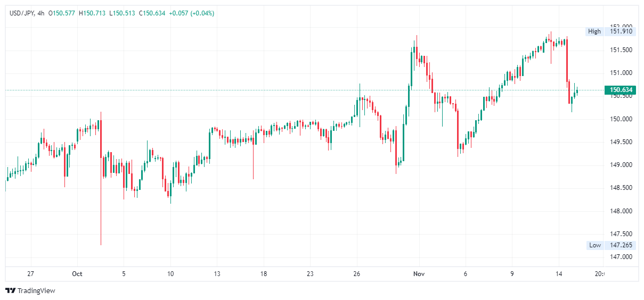Click 151.500 on the price scale
Viewport: 644px width, 300px height.
point(621,50)
